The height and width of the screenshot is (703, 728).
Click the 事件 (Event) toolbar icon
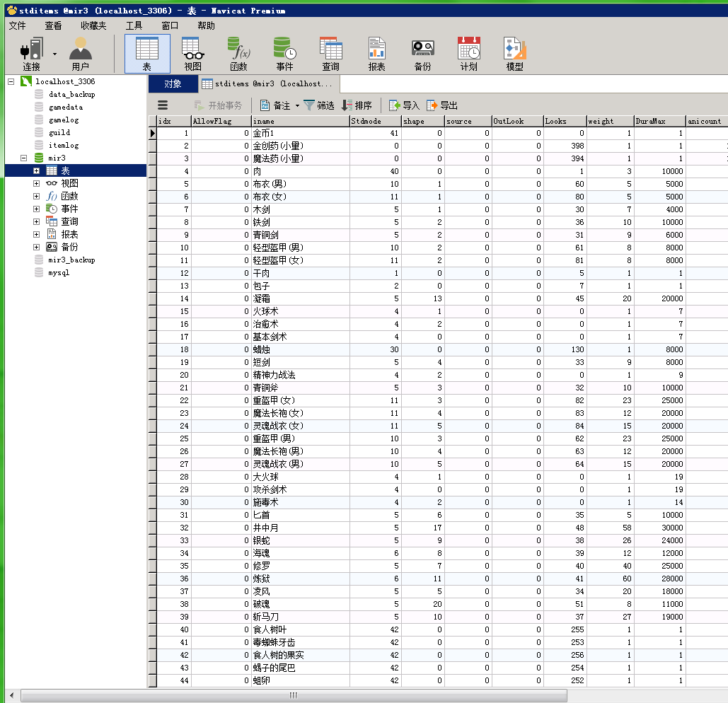click(284, 53)
